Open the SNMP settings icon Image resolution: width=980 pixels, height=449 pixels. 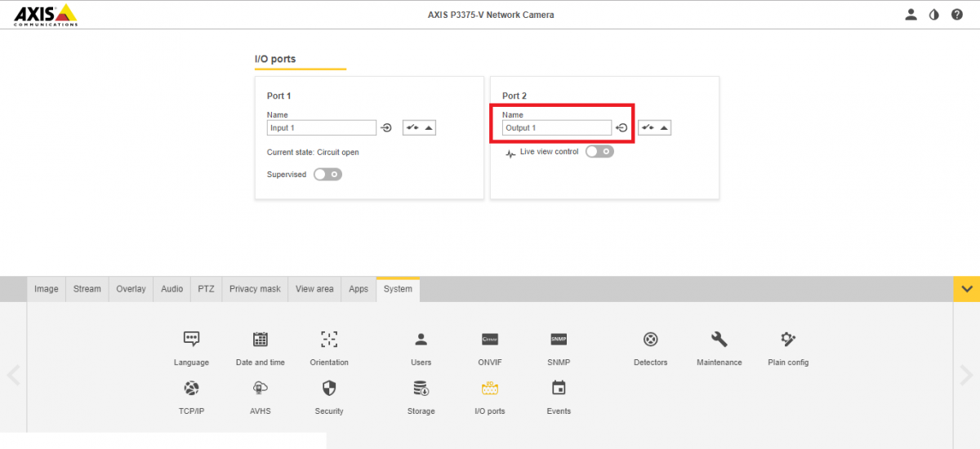point(559,339)
